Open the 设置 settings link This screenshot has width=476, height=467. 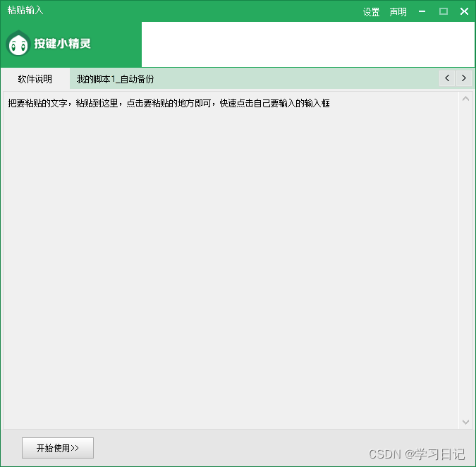[x=371, y=12]
